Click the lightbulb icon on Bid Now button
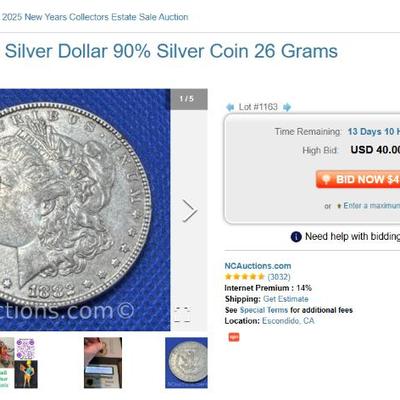The height and width of the screenshot is (400, 400). point(326,179)
